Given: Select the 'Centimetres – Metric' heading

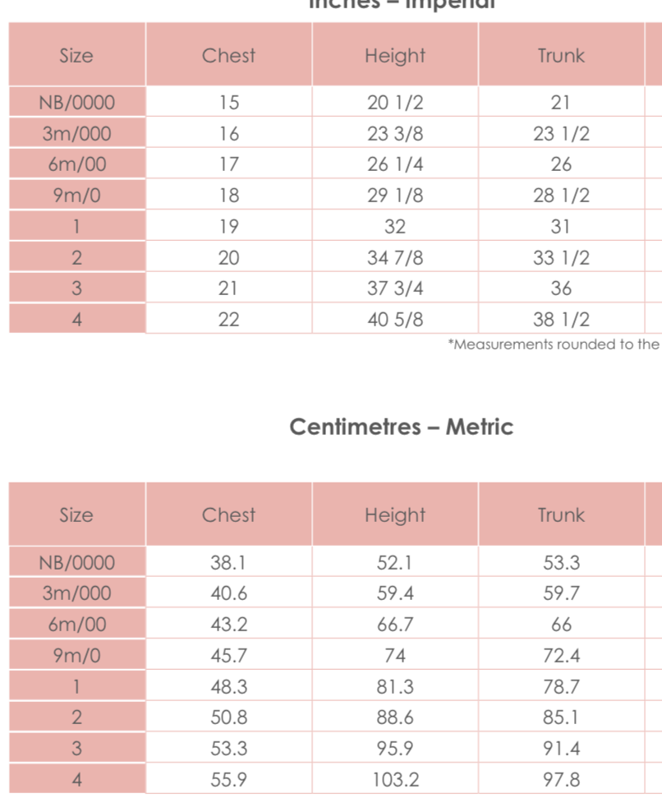Looking at the screenshot, I should 401,427.
